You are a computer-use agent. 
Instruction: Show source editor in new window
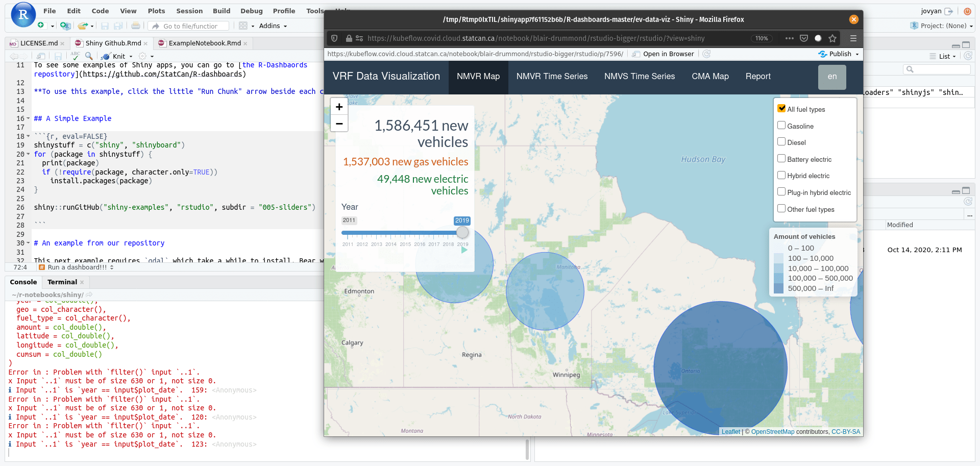[x=41, y=56]
